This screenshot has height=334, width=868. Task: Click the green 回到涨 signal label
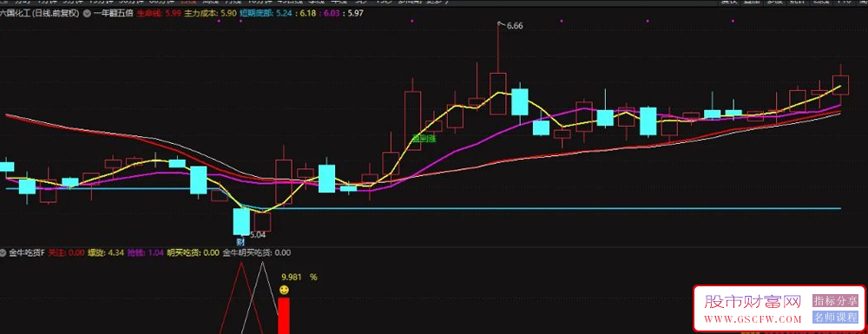[x=424, y=139]
